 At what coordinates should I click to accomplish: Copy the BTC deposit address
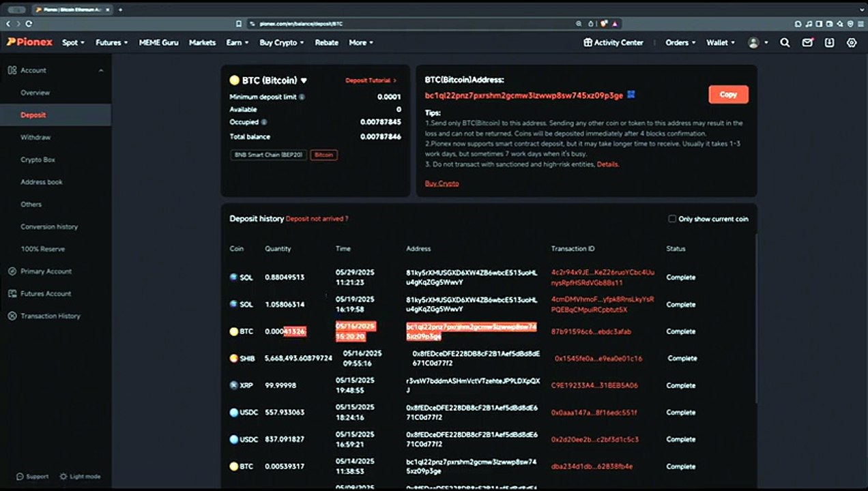(x=728, y=94)
